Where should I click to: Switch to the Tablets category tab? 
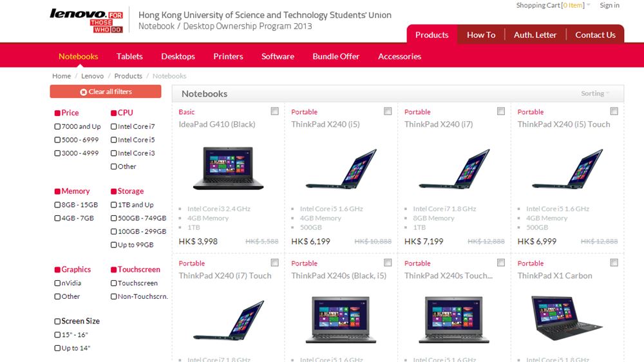point(129,56)
